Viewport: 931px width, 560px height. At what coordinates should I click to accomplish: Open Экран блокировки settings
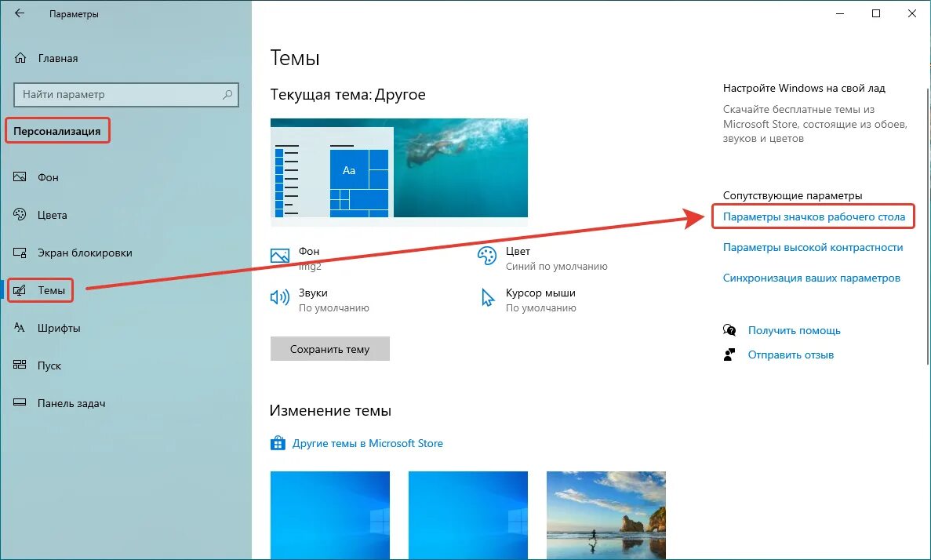[x=85, y=253]
